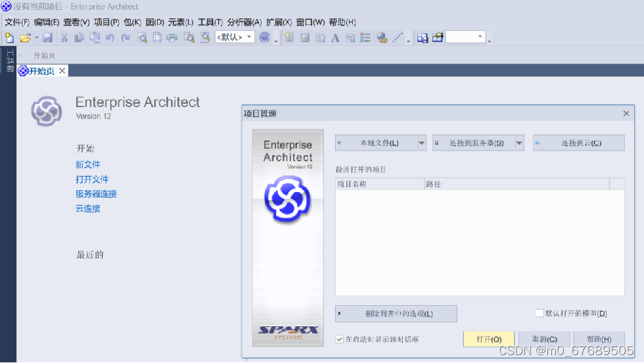
Task: Click the text letter A icon
Action: [336, 38]
